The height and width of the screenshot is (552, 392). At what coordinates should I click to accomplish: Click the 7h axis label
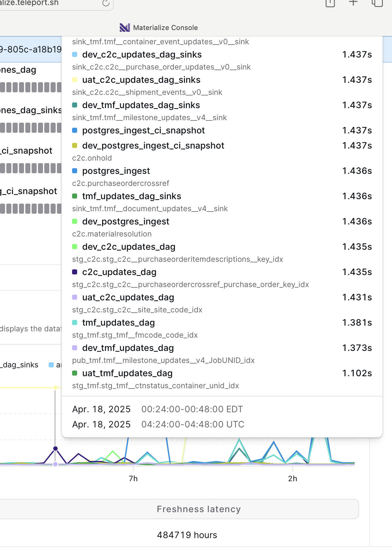(133, 479)
